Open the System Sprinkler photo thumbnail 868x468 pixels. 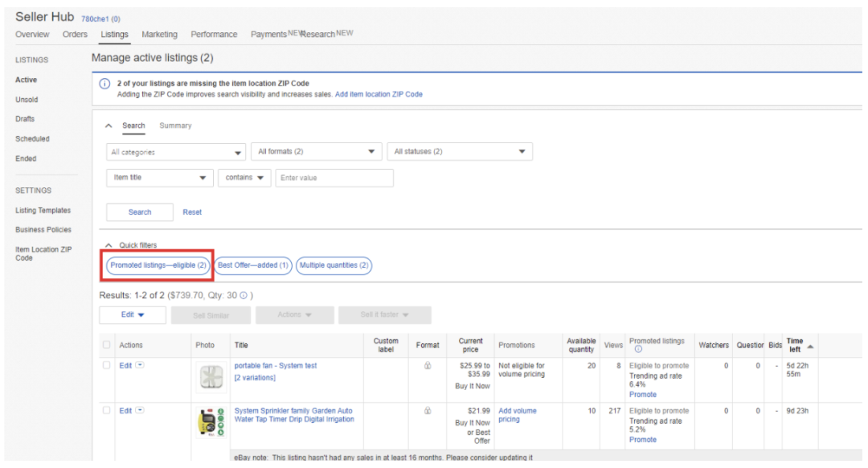[x=211, y=423]
